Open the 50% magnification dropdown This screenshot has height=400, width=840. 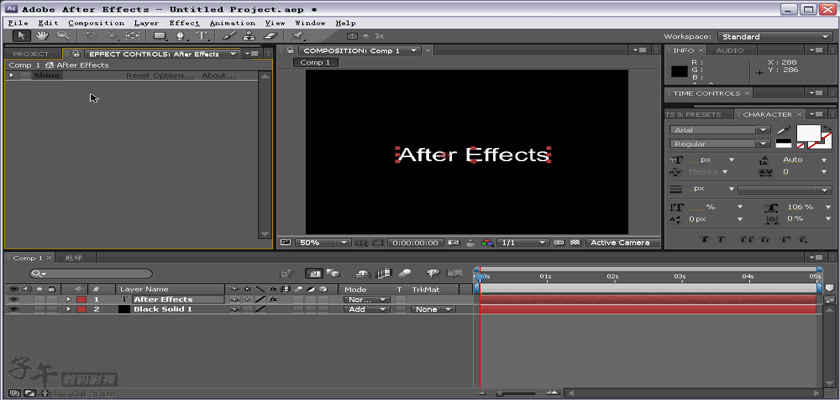tap(323, 243)
